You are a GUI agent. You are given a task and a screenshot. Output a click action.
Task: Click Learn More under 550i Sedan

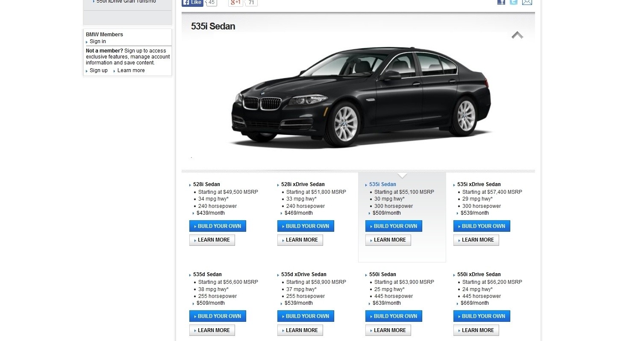[x=388, y=330]
